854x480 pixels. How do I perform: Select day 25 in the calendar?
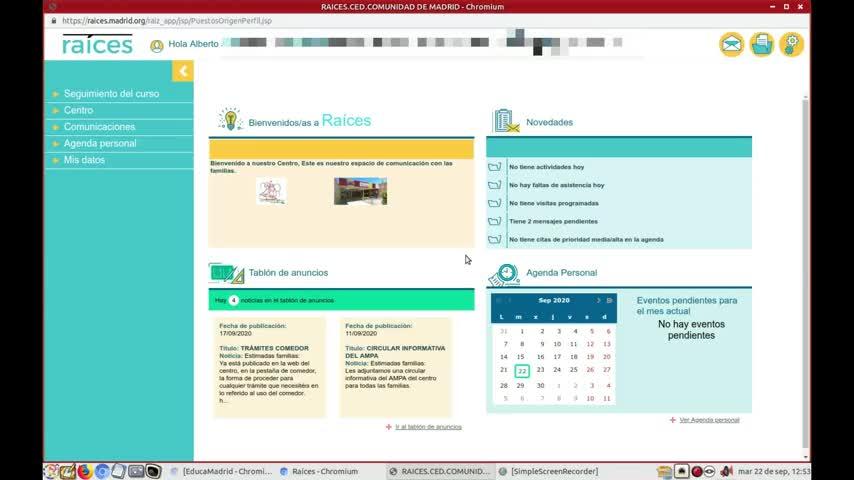click(x=574, y=370)
